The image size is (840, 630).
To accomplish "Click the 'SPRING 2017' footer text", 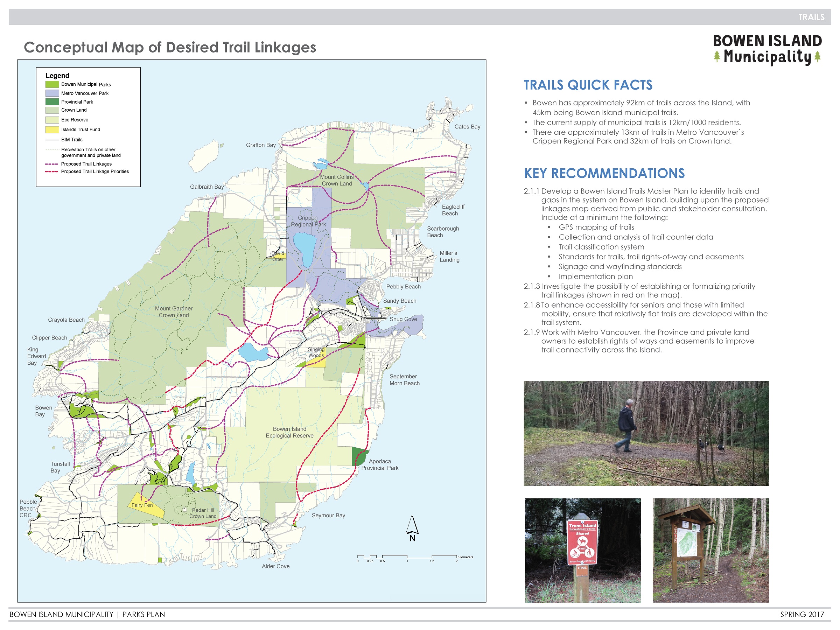I will (x=802, y=615).
